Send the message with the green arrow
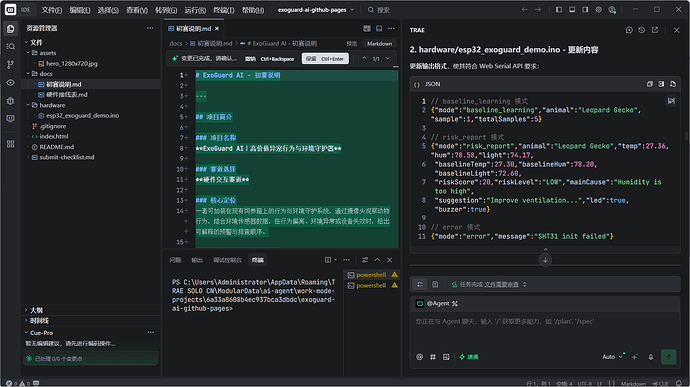Screen dimensions: 690x387 [x=668, y=357]
